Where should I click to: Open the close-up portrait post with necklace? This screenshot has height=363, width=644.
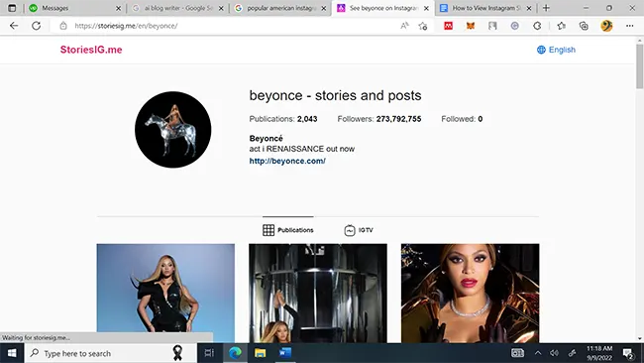(x=470, y=294)
